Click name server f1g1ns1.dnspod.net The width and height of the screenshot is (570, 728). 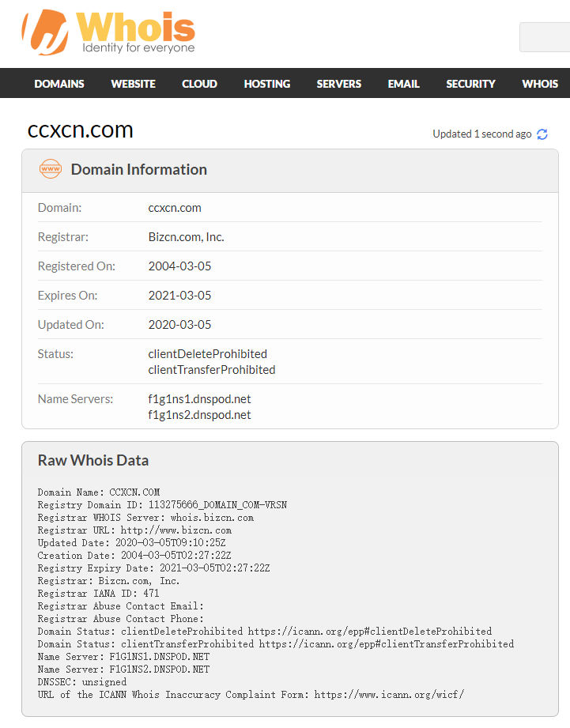[x=199, y=399]
